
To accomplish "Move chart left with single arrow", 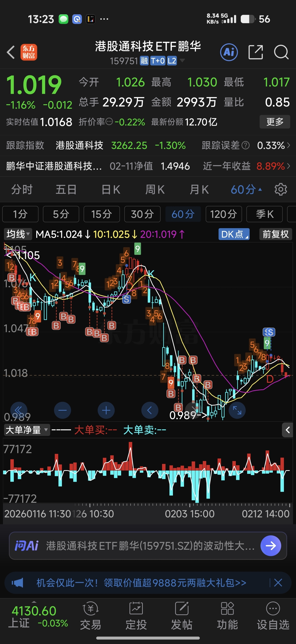I will 150,410.
